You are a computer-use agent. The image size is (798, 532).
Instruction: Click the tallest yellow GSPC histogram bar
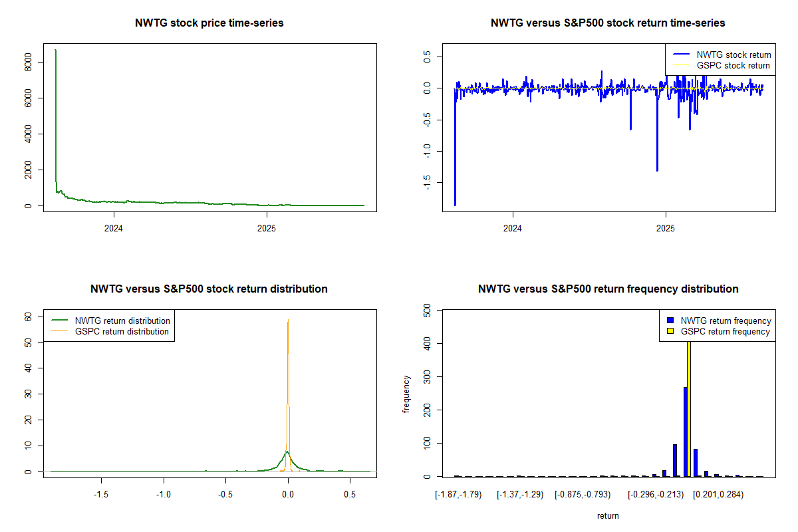(689, 406)
